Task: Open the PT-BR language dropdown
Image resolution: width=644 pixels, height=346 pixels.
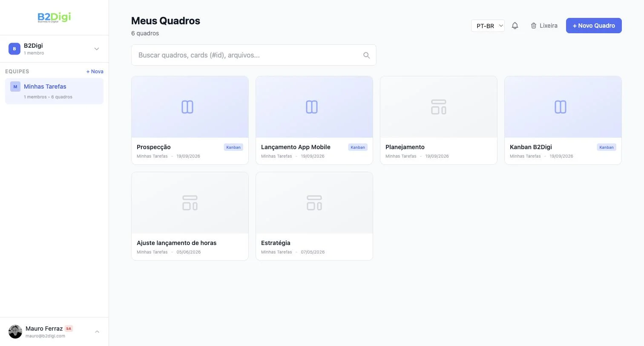Action: click(x=488, y=26)
